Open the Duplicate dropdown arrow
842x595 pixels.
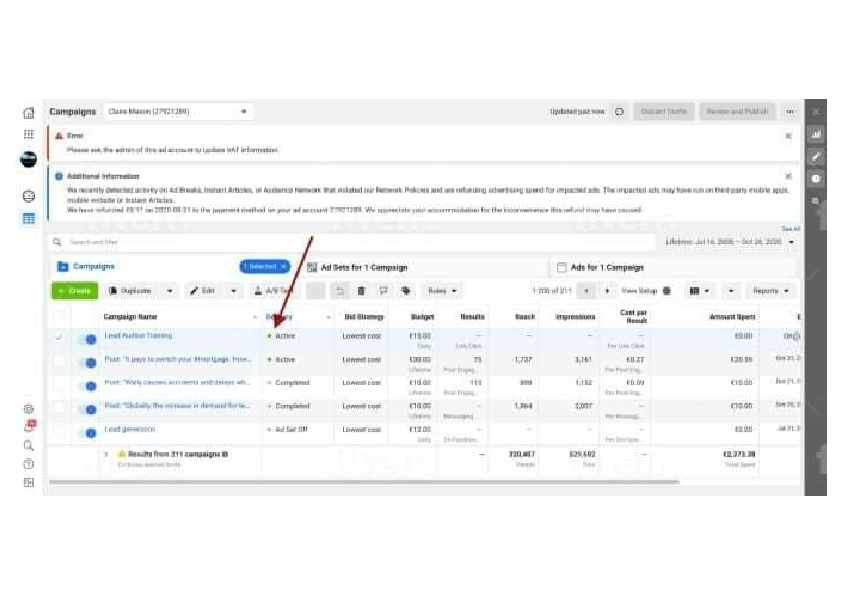170,291
